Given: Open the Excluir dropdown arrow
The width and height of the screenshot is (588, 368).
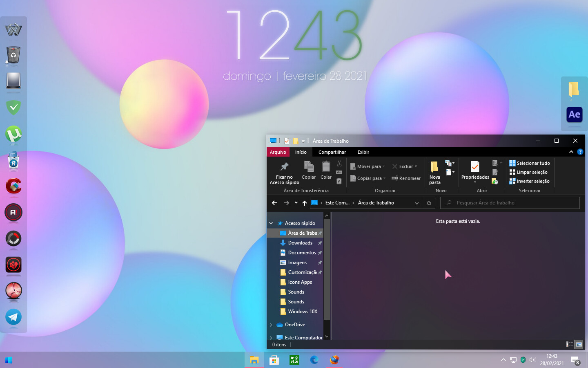Looking at the screenshot, I should pos(416,166).
